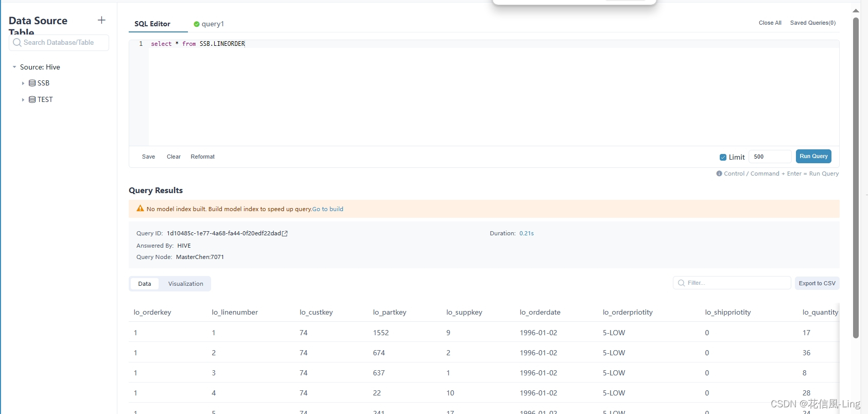Click the lo_orderpriotity column header

point(628,312)
